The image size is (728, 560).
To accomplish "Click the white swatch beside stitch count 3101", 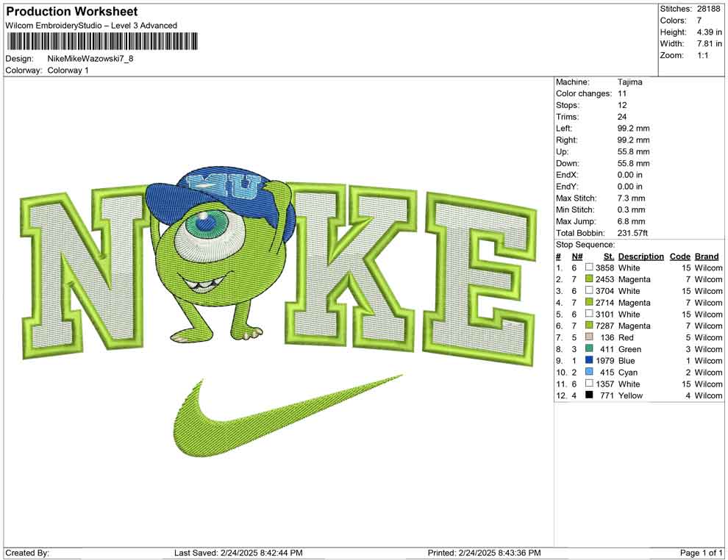I will 589,314.
